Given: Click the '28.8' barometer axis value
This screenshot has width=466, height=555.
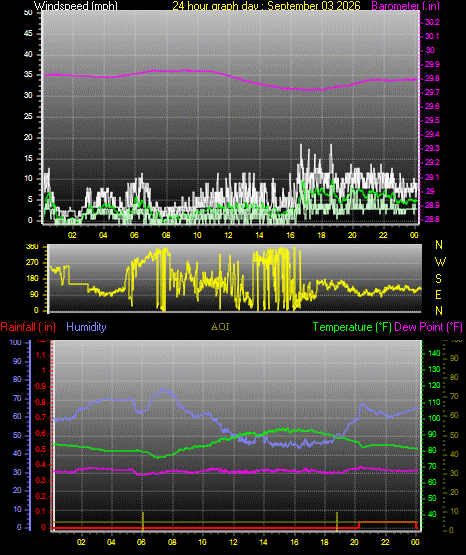Looking at the screenshot, I should (432, 219).
